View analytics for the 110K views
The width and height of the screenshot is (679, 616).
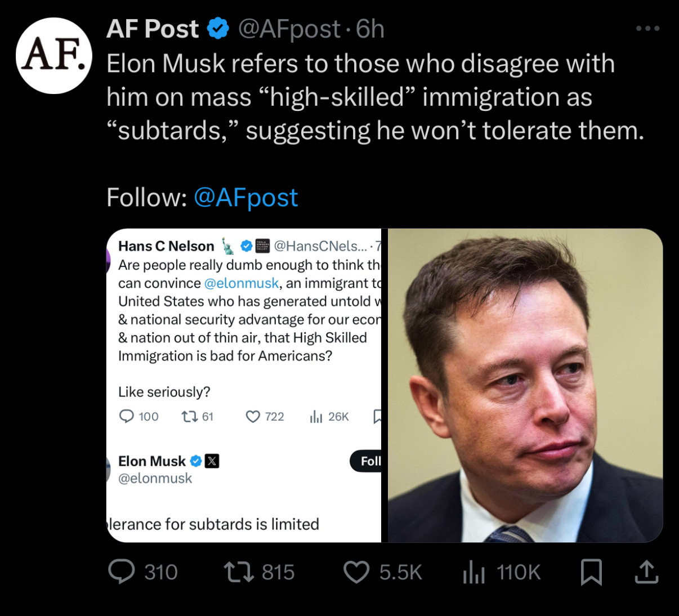pos(473,572)
